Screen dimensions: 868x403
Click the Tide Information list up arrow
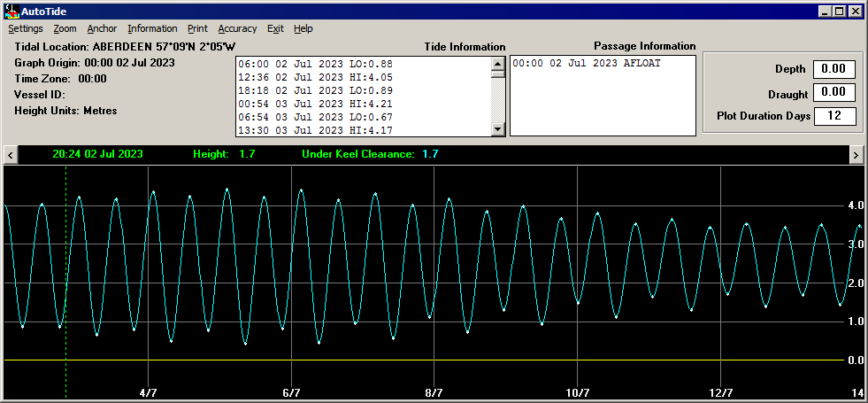pos(498,63)
